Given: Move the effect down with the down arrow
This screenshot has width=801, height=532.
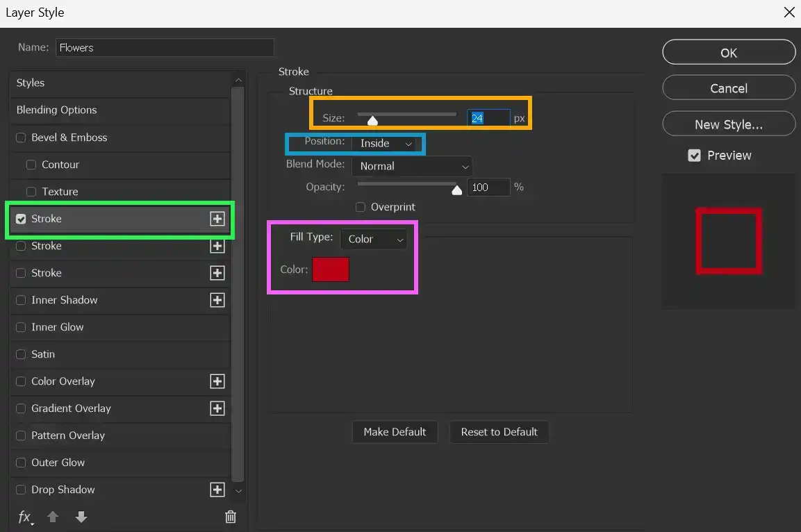Looking at the screenshot, I should tap(81, 517).
